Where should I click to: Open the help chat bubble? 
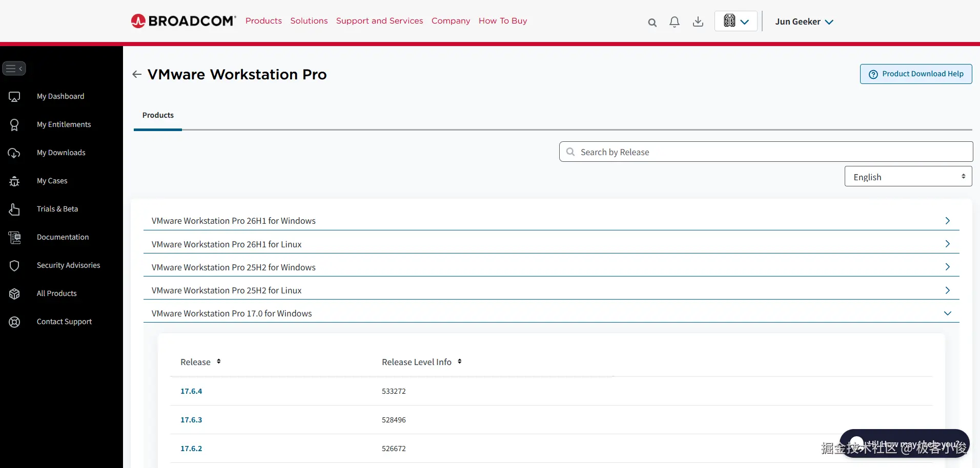[x=905, y=443]
